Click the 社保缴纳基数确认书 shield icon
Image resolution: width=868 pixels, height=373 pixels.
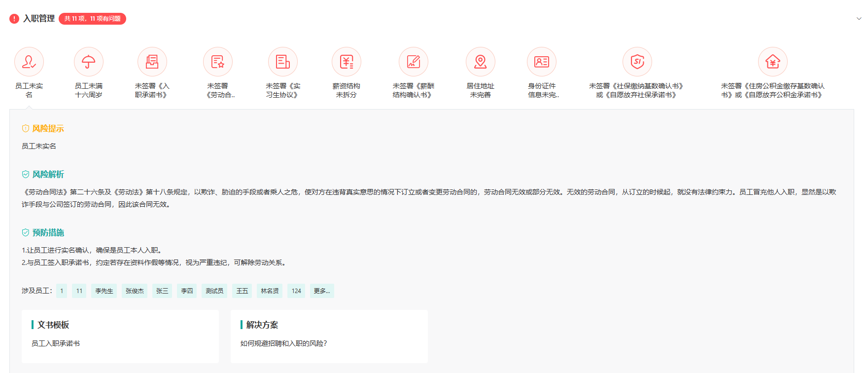click(637, 62)
